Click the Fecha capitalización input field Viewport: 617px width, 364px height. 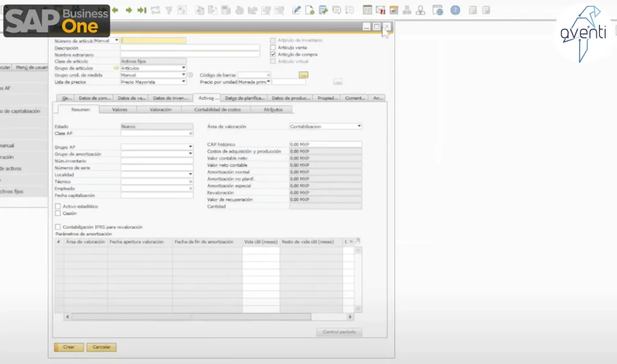pyautogui.click(x=157, y=196)
